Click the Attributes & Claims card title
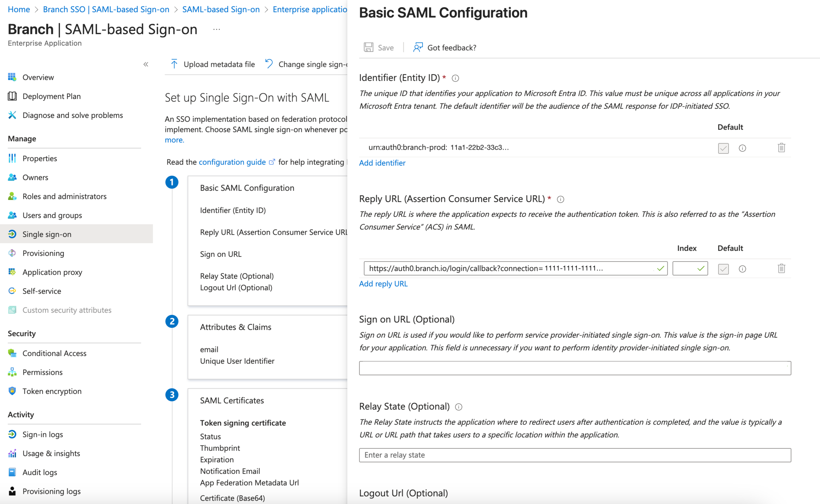 [x=236, y=327]
